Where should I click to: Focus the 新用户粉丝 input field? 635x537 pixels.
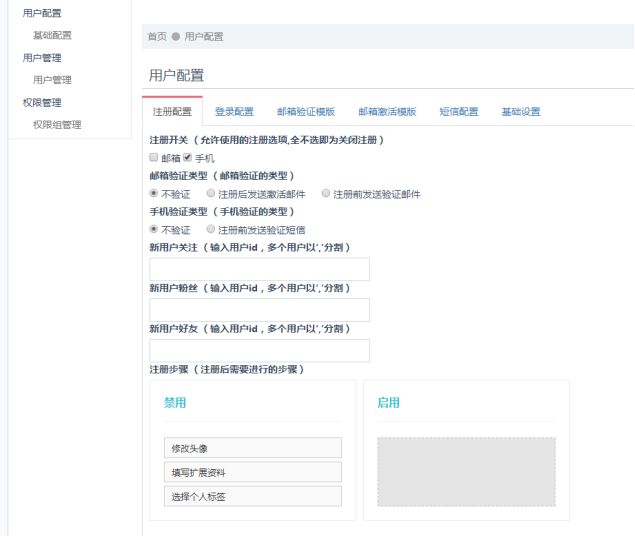click(x=259, y=310)
